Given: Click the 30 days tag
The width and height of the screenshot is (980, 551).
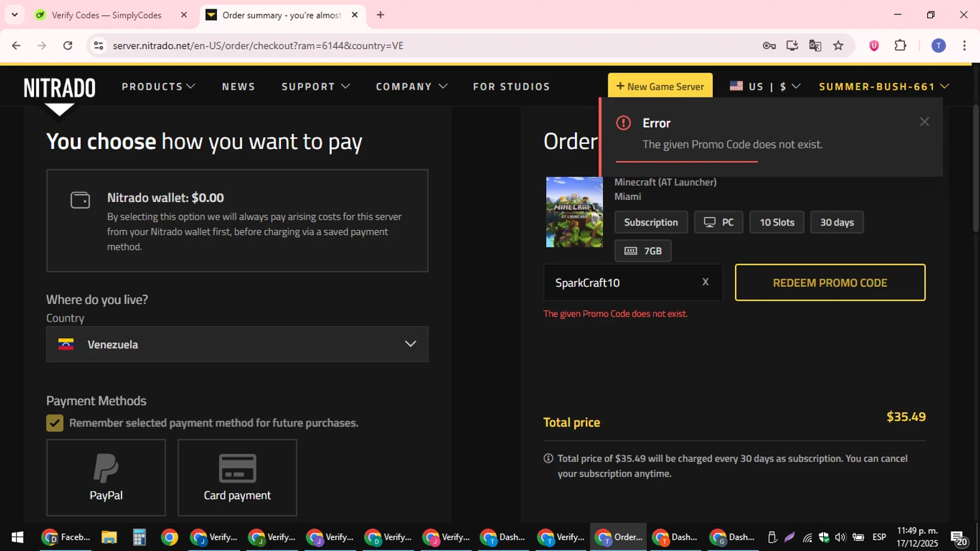Looking at the screenshot, I should 837,222.
